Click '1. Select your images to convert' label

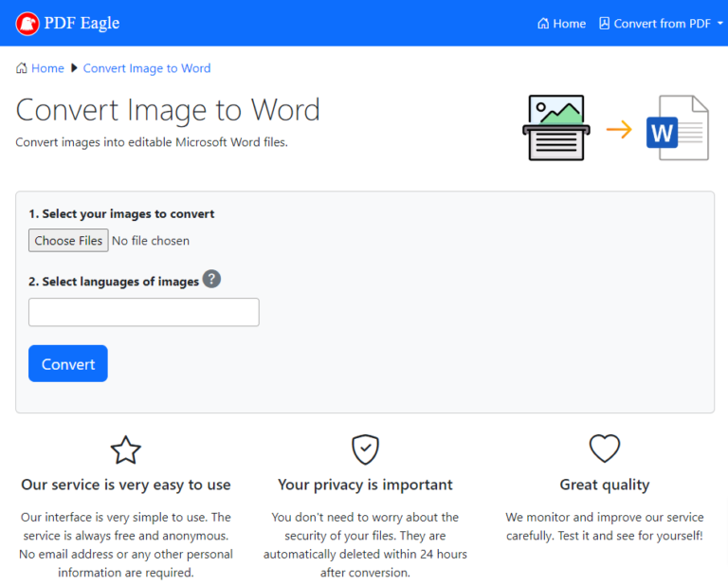(121, 214)
